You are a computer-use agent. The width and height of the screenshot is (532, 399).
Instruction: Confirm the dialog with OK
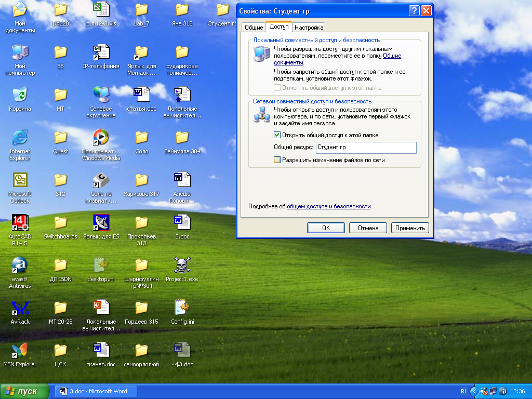tap(326, 228)
